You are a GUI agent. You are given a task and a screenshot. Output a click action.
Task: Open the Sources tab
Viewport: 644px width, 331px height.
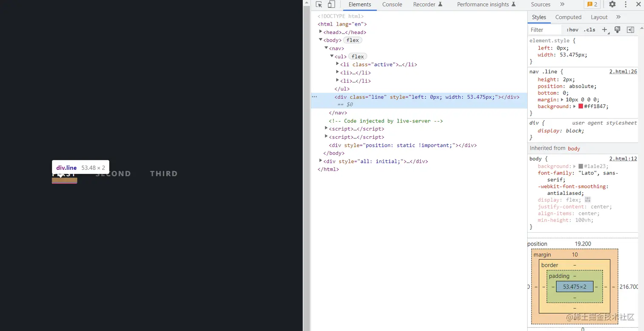(x=540, y=4)
